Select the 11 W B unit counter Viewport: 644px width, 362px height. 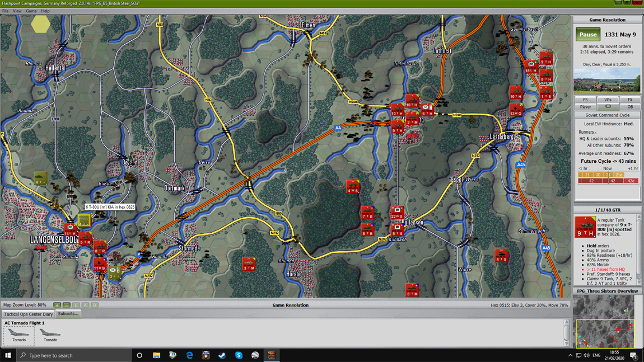click(x=100, y=264)
